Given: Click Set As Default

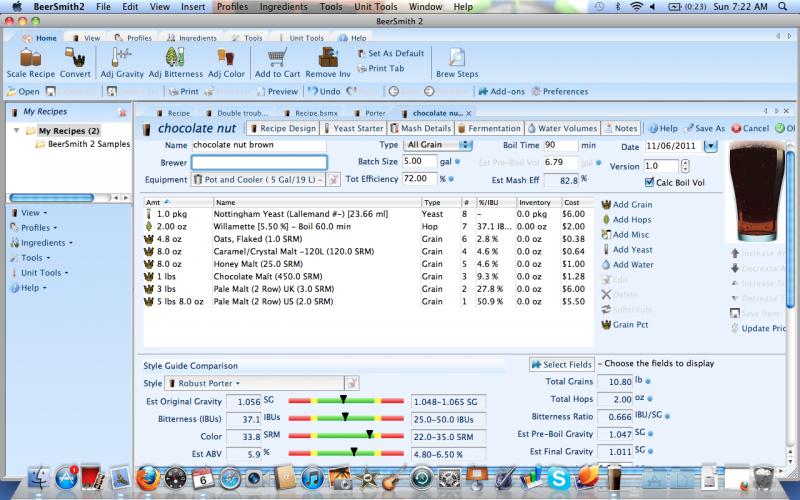Looking at the screenshot, I should [x=391, y=53].
